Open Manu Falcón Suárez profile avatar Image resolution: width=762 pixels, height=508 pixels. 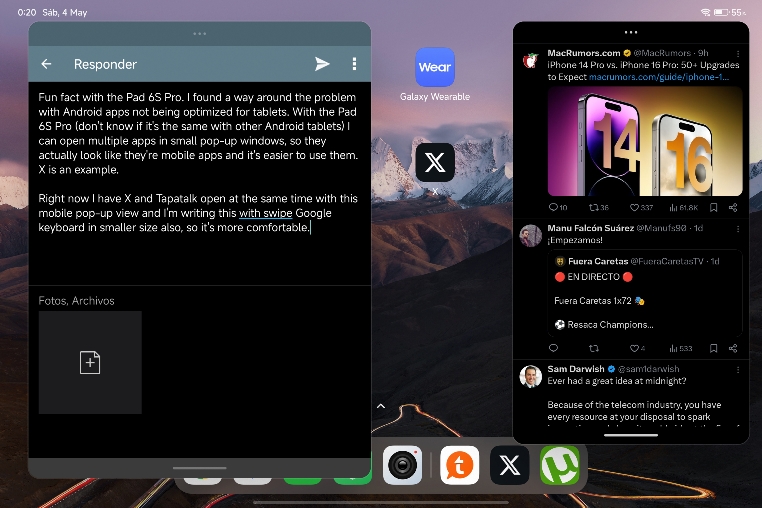pos(530,236)
